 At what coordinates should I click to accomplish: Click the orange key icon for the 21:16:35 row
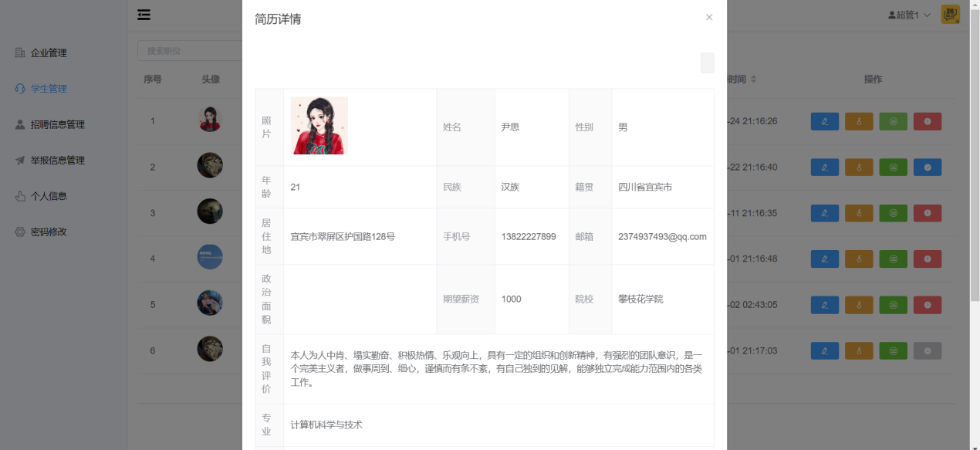click(x=859, y=213)
